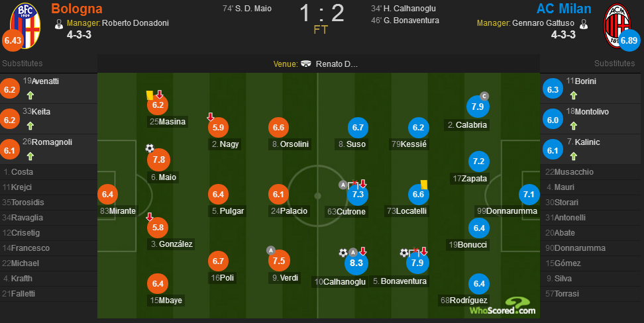Open the AC Milan team name link

pos(564,9)
